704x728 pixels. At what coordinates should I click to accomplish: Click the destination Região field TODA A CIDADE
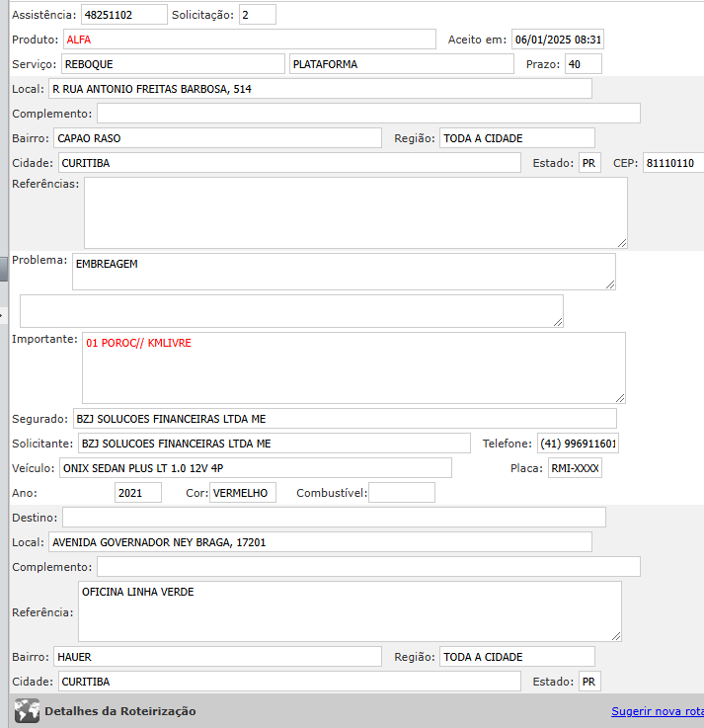tap(517, 657)
